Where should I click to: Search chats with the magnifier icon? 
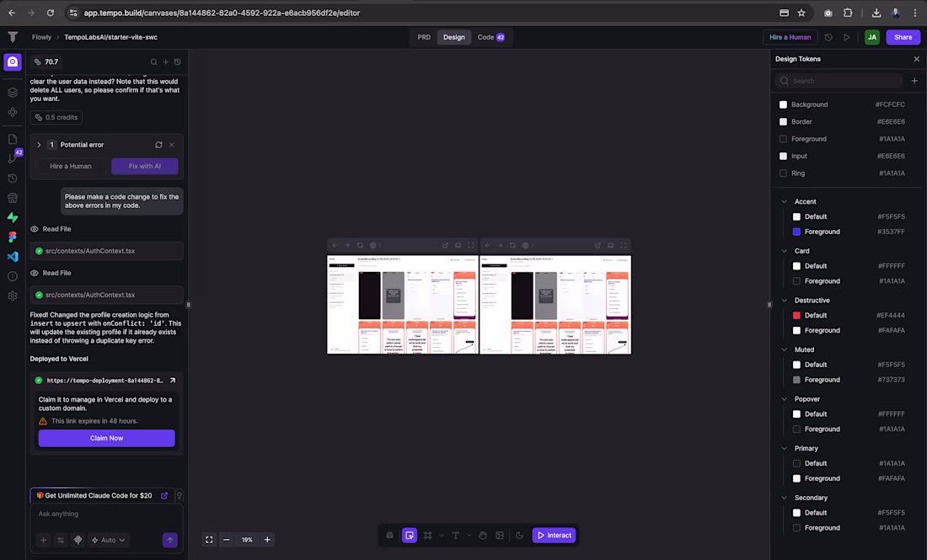153,61
